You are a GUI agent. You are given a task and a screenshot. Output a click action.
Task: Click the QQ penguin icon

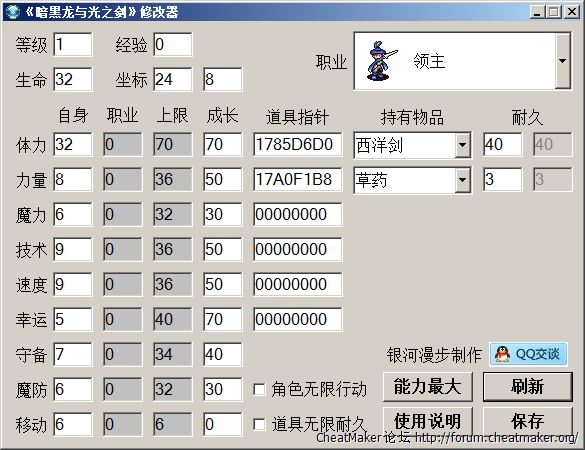[x=502, y=354]
